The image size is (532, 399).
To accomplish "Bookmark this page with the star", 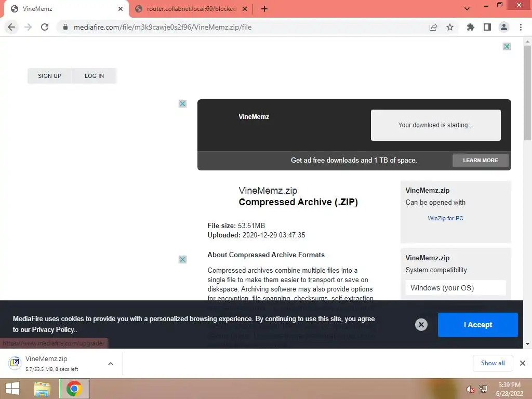I will pos(450,27).
